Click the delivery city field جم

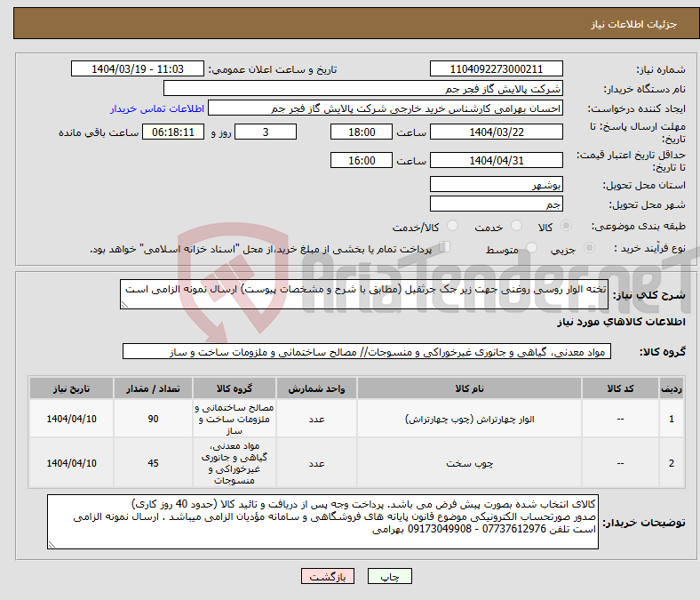point(496,204)
